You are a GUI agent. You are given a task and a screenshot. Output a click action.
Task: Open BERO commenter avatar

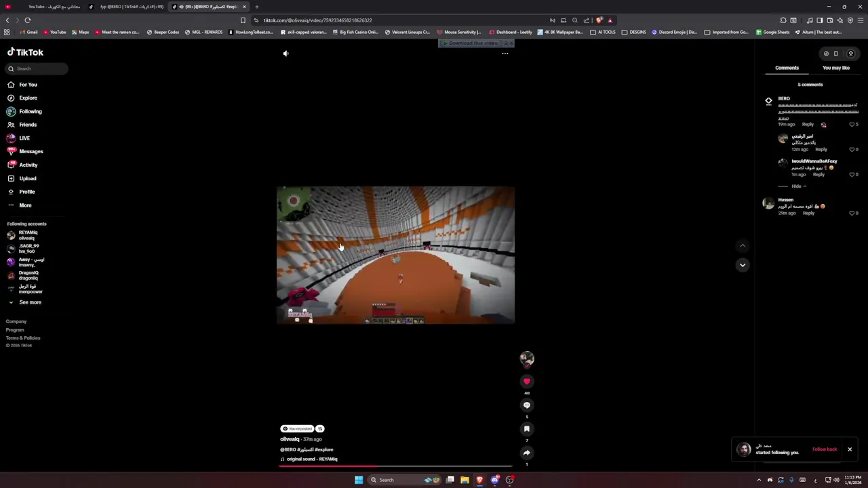[x=768, y=101]
